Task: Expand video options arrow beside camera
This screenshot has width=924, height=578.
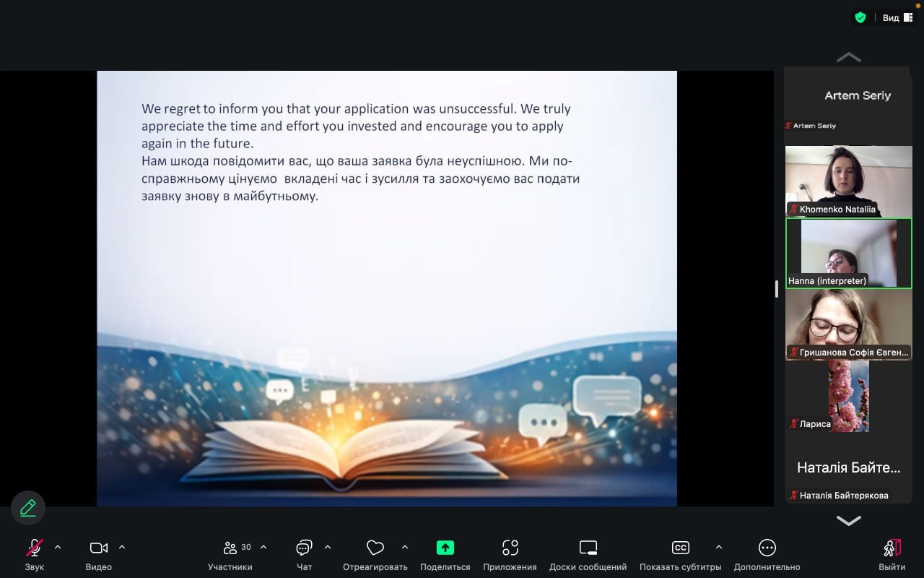Action: [122, 547]
